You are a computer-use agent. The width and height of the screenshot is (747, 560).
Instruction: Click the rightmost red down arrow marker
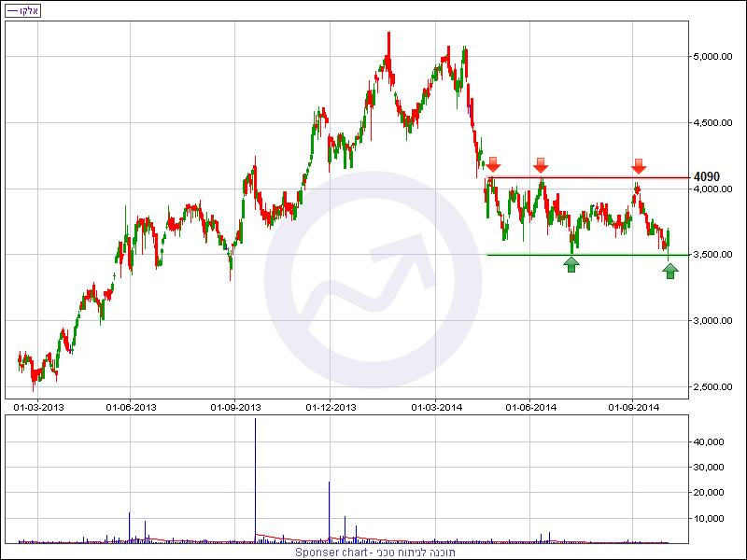coord(638,166)
